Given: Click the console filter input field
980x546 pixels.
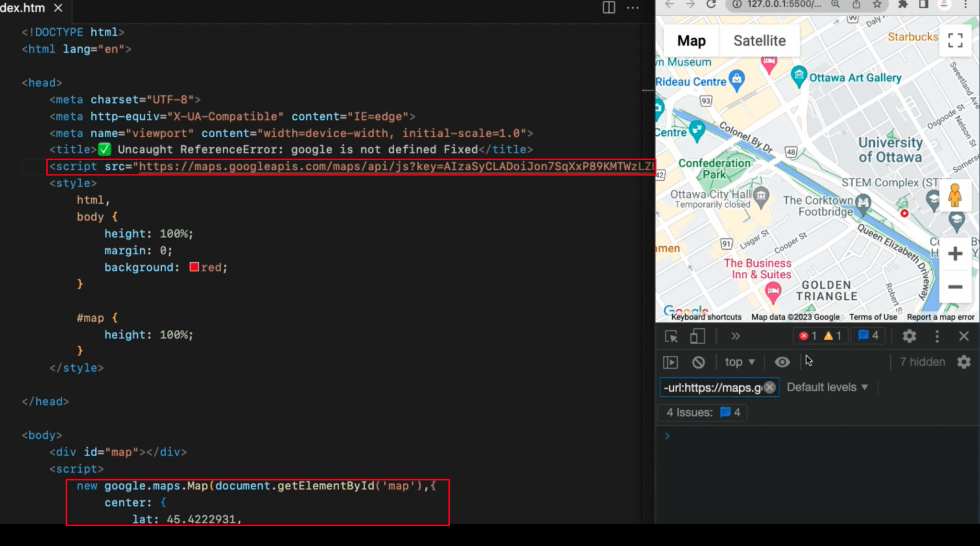Looking at the screenshot, I should (713, 387).
